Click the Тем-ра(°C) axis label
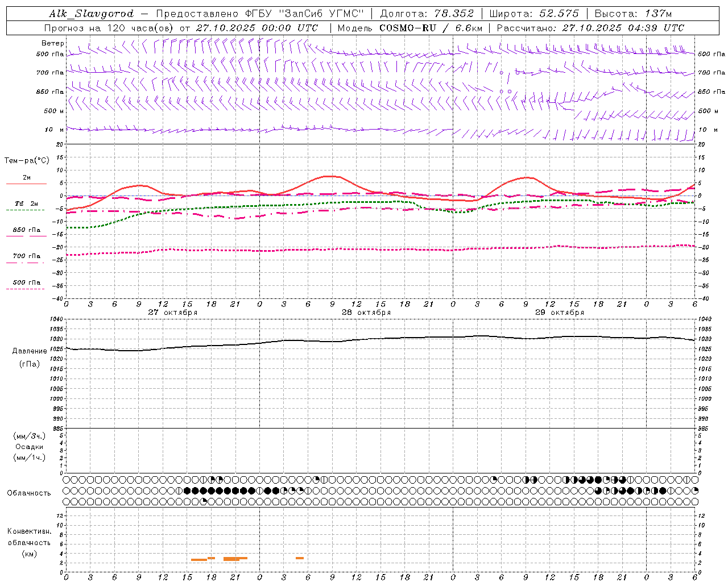728x582 pixels. click(x=27, y=161)
